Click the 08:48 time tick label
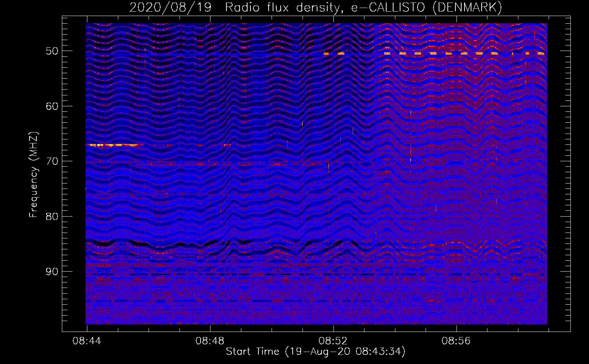 click(x=210, y=341)
